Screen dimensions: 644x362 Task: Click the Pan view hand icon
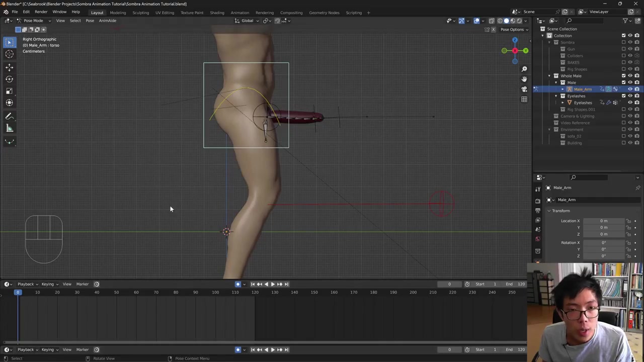(x=524, y=79)
